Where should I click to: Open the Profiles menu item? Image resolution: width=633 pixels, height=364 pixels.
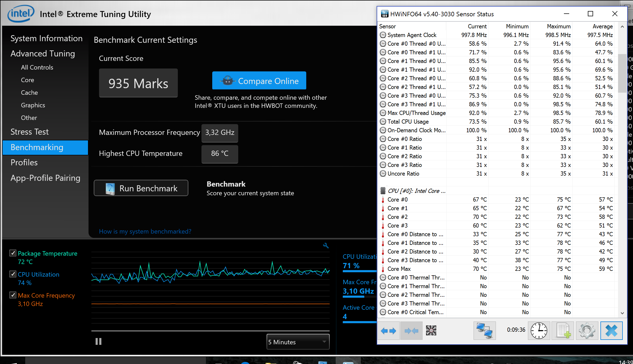coord(24,162)
